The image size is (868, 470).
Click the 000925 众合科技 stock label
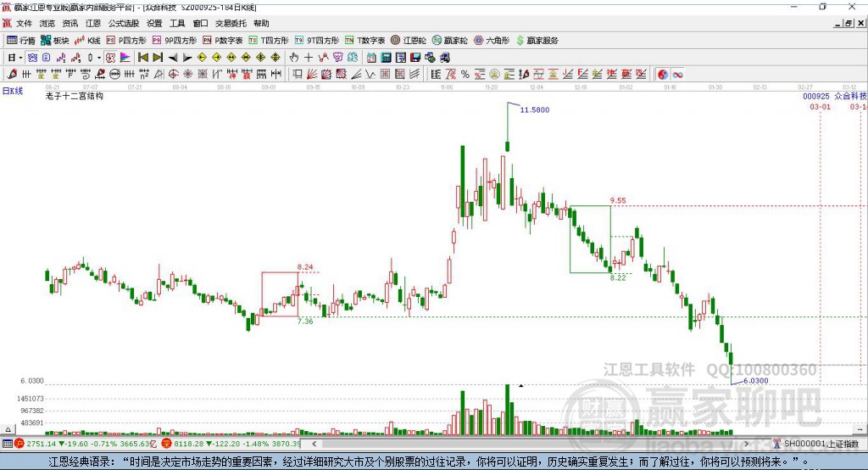(835, 96)
